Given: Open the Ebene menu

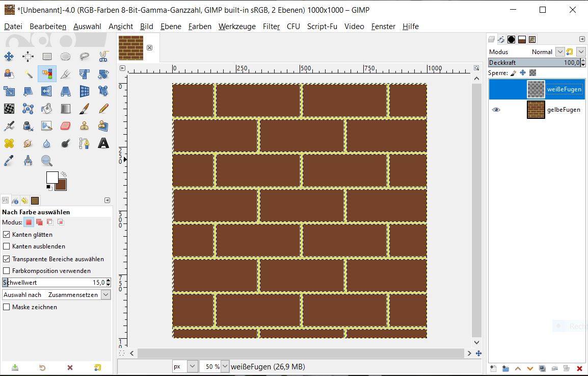Looking at the screenshot, I should (171, 27).
